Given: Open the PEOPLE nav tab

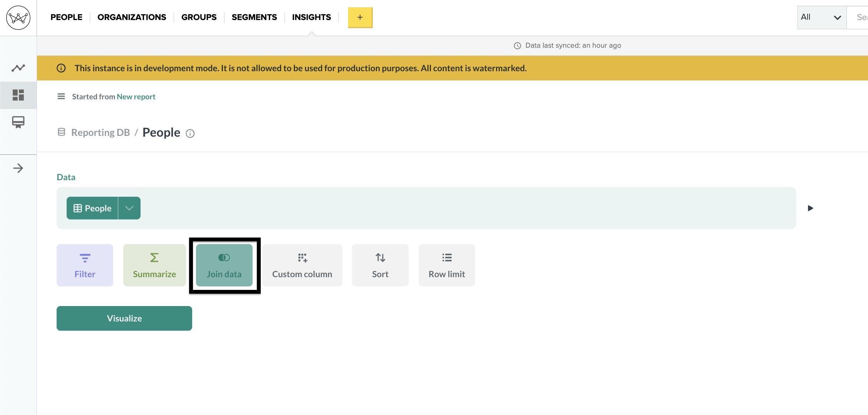Looking at the screenshot, I should coord(66,17).
